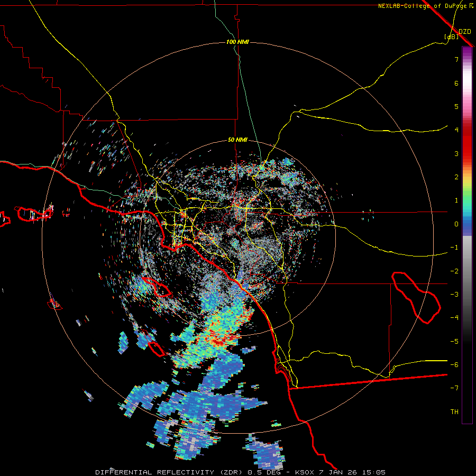Click the -5 dB value on the color scale
The width and height of the screenshot is (476, 476).
454,342
